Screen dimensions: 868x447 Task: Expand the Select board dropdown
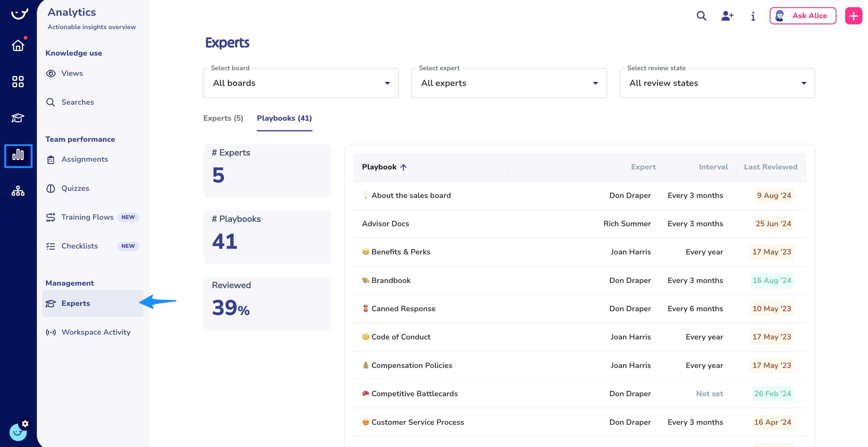pos(301,83)
